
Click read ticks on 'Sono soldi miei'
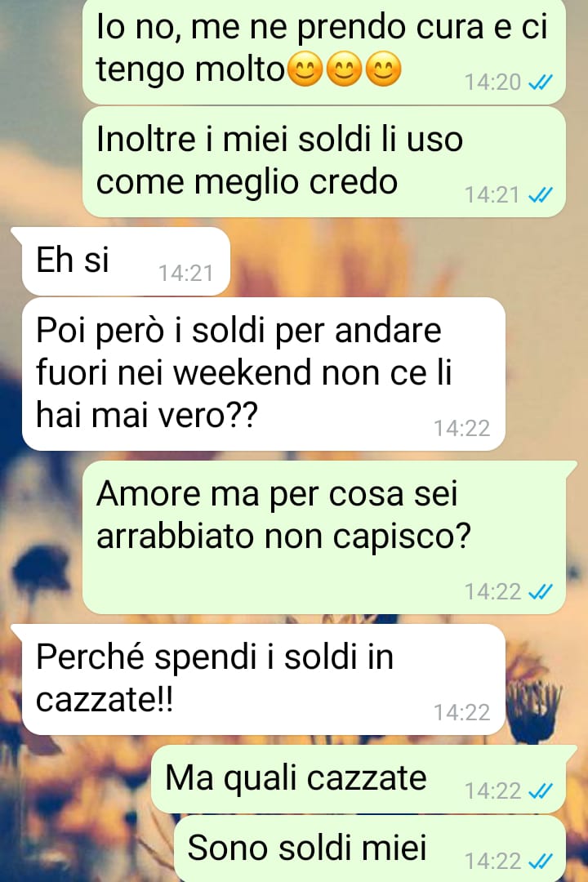[541, 862]
